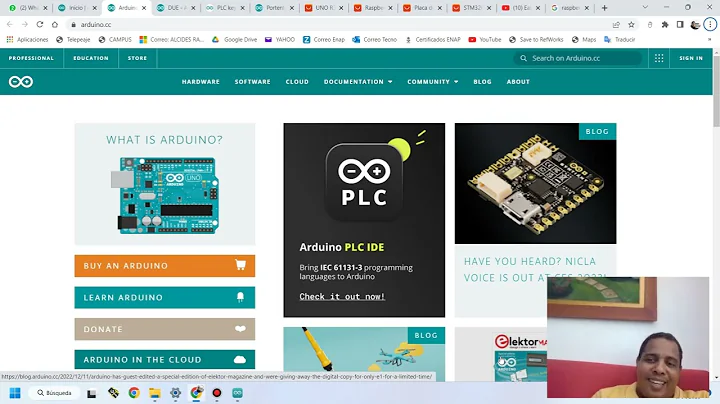Click the browser home icon
Viewport: 720px width, 404px height.
click(55, 24)
